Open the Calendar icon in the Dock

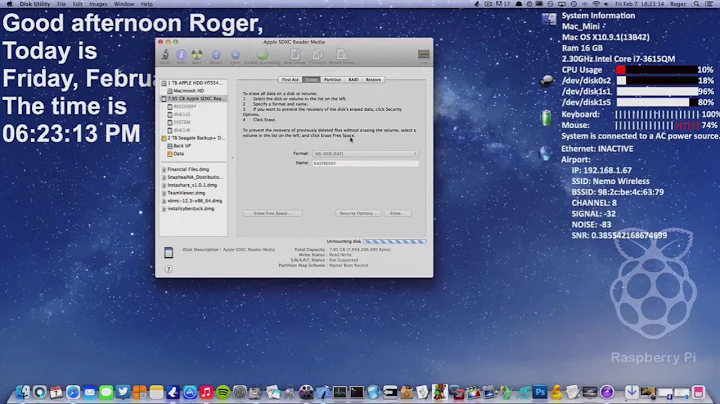56,392
